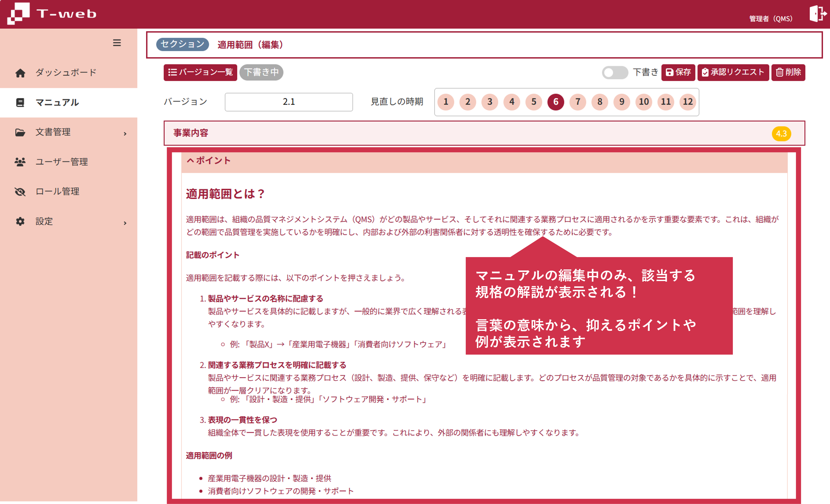Click the role management eye-slash icon
This screenshot has height=504, width=830.
click(x=20, y=192)
